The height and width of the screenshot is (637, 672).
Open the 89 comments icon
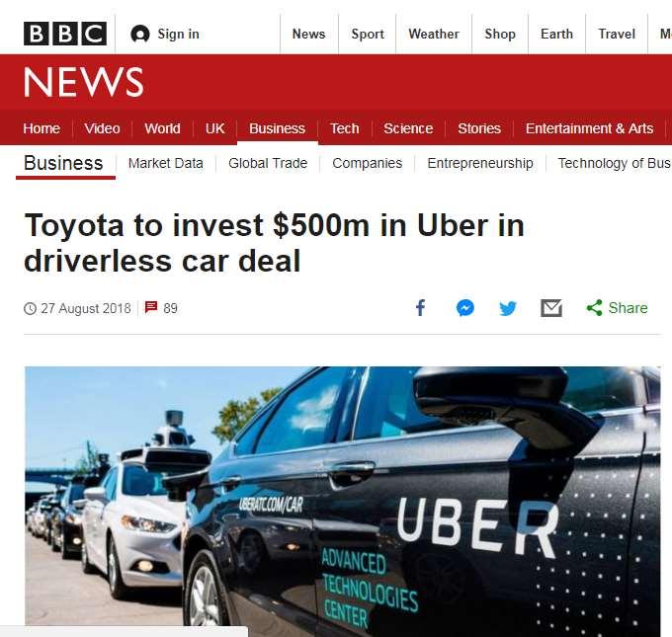[x=151, y=307]
